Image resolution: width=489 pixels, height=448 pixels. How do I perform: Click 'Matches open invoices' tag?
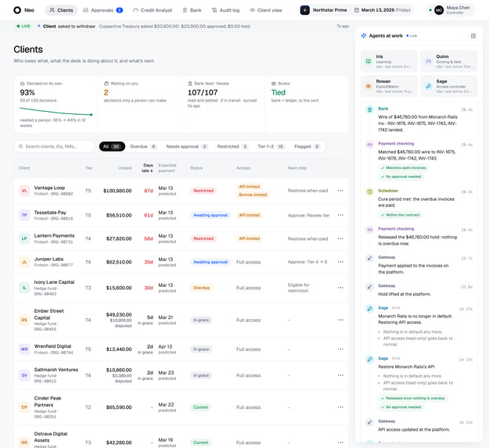tap(404, 168)
